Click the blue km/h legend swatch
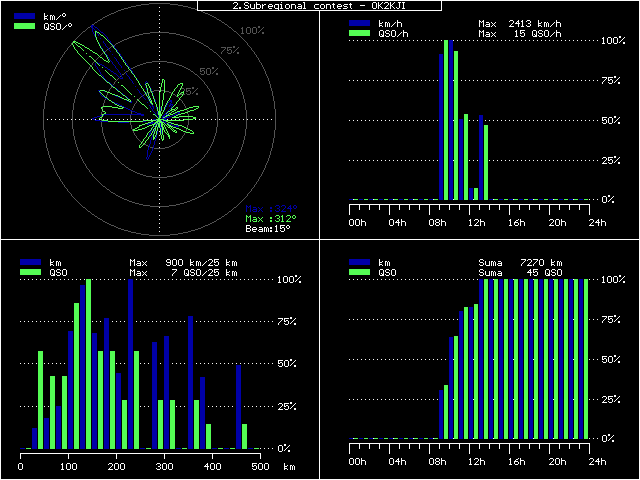The image size is (640, 480). (359, 24)
